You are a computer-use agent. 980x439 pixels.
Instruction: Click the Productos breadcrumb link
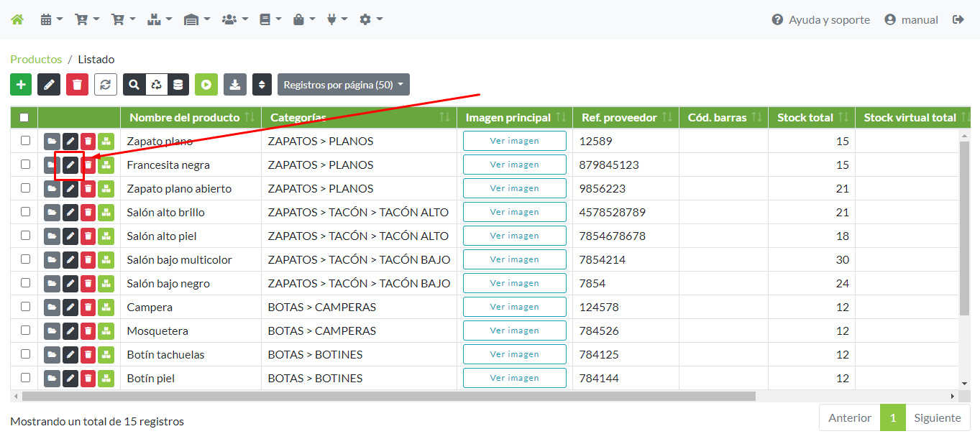coord(36,59)
